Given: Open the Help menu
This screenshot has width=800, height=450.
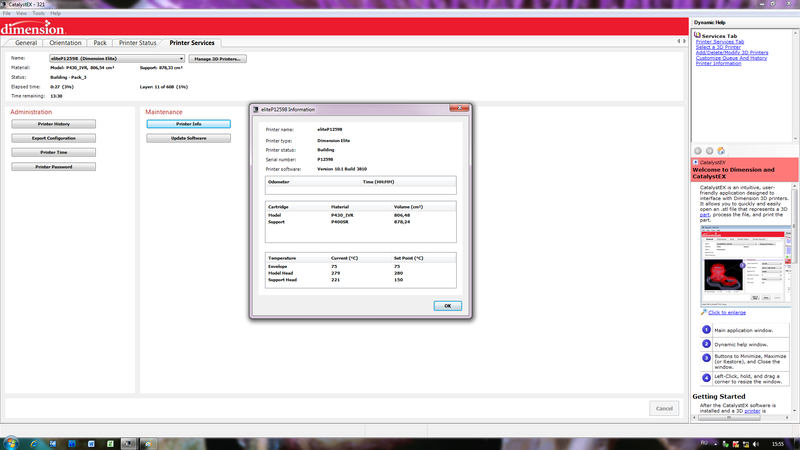Looking at the screenshot, I should pos(56,13).
